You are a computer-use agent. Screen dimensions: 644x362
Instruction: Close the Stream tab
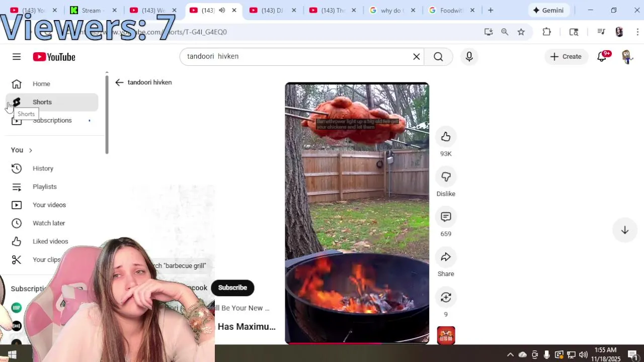click(114, 10)
